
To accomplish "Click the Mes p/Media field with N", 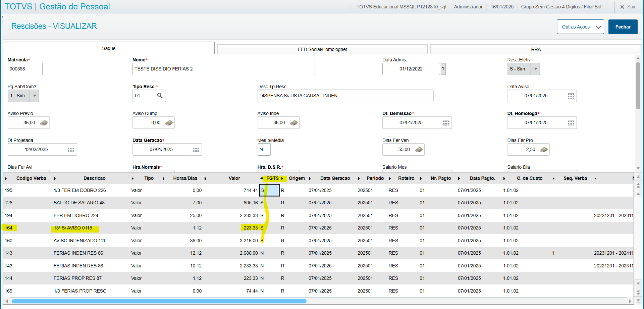I will (x=264, y=150).
